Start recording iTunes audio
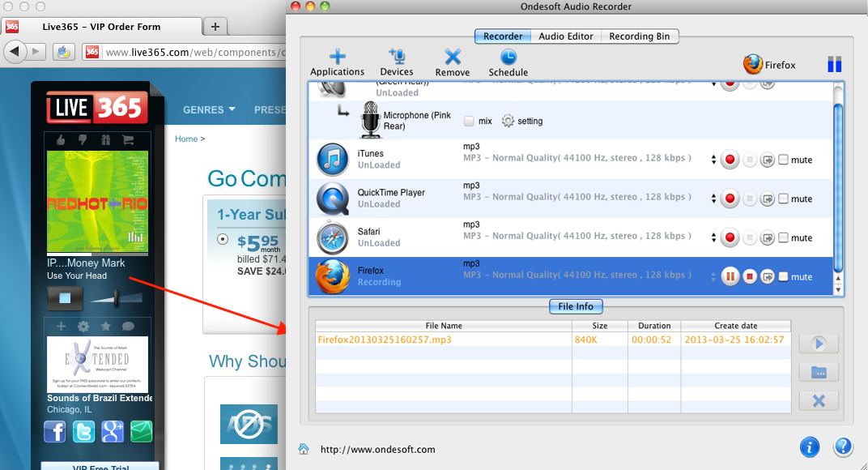868x470 pixels. [730, 160]
